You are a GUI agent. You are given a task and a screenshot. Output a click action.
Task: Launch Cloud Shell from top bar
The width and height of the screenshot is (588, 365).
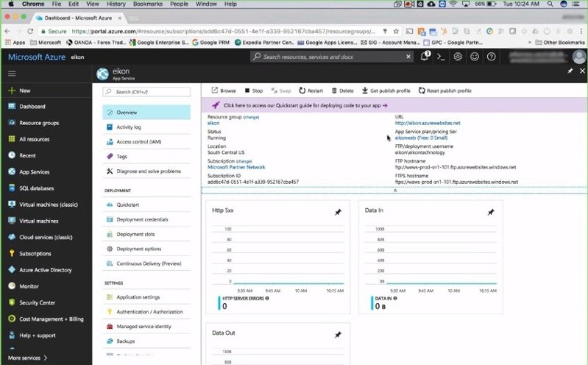441,57
